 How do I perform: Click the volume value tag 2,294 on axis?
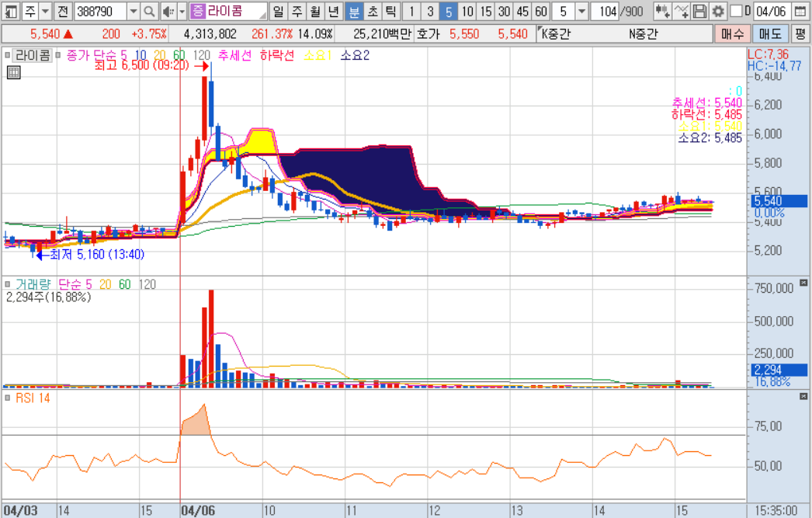tap(779, 370)
